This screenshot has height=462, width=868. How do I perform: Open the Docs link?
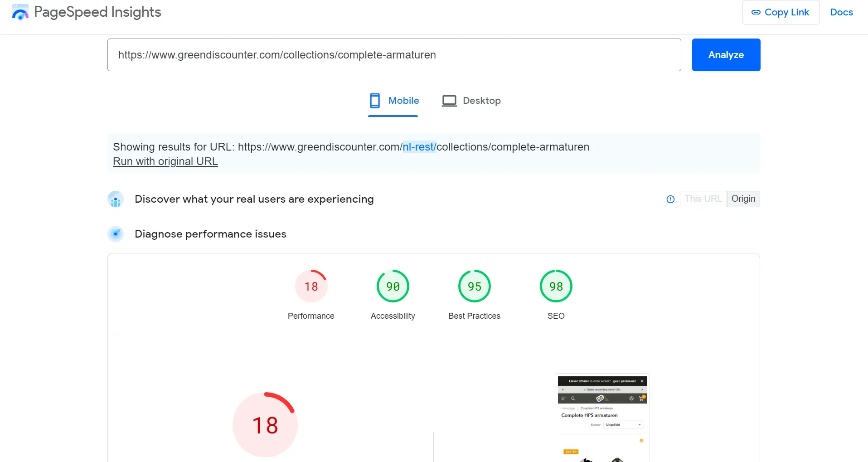841,12
